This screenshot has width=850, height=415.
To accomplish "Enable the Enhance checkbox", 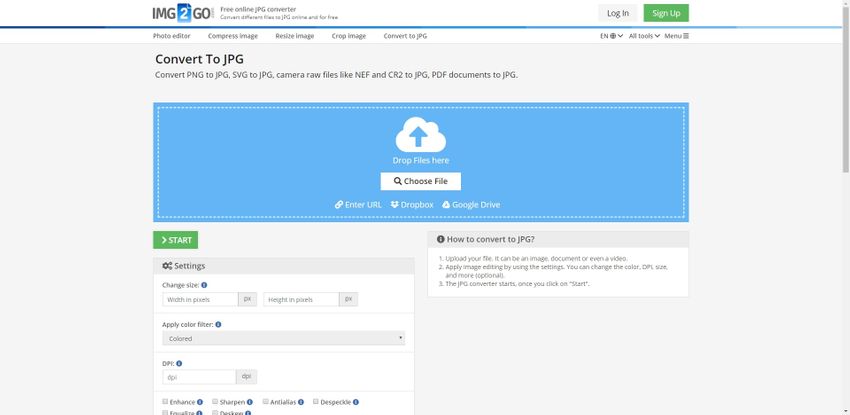I will pos(166,402).
